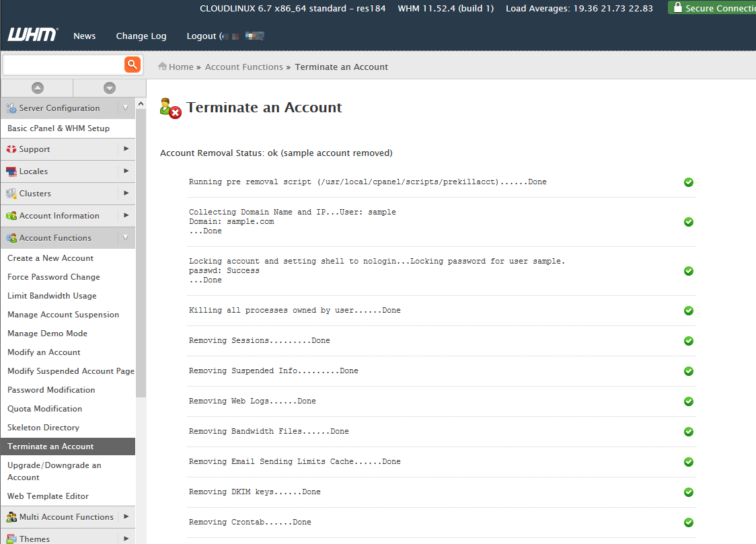Image resolution: width=756 pixels, height=544 pixels.
Task: Select the highlighted Terminate an Account item
Action: pyautogui.click(x=68, y=446)
